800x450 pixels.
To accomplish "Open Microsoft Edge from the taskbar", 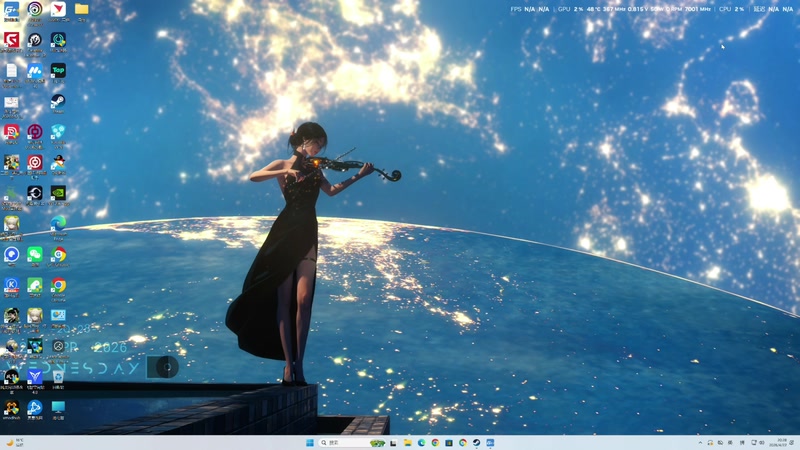I will (421, 443).
